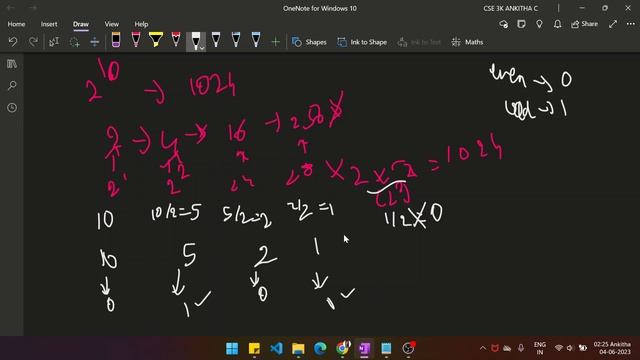Open the Shapes gallery
Image resolution: width=640 pixels, height=360 pixels.
coord(309,42)
